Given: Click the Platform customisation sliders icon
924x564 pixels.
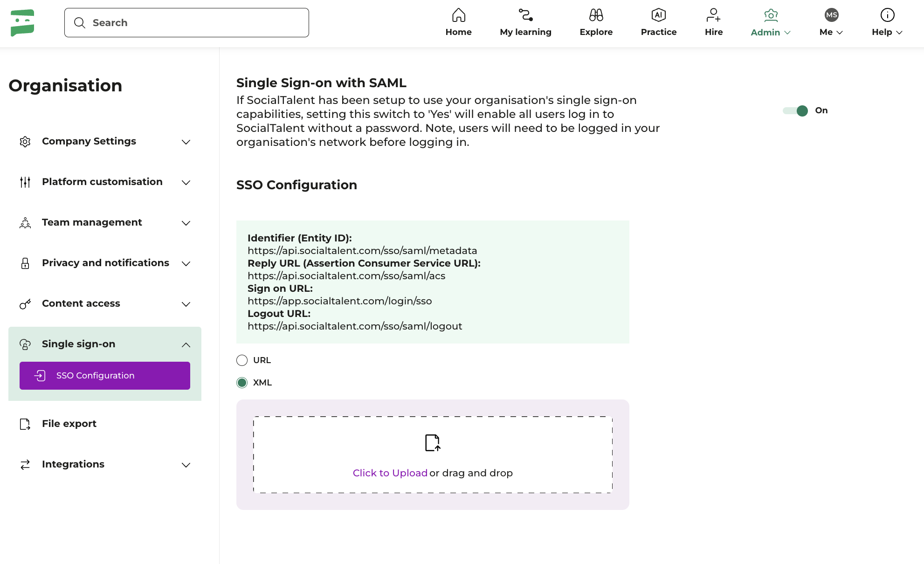Looking at the screenshot, I should coord(25,182).
